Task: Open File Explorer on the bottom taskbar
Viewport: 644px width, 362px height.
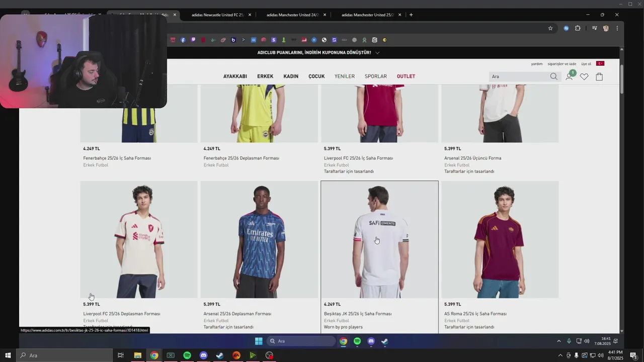Action: pyautogui.click(x=137, y=355)
